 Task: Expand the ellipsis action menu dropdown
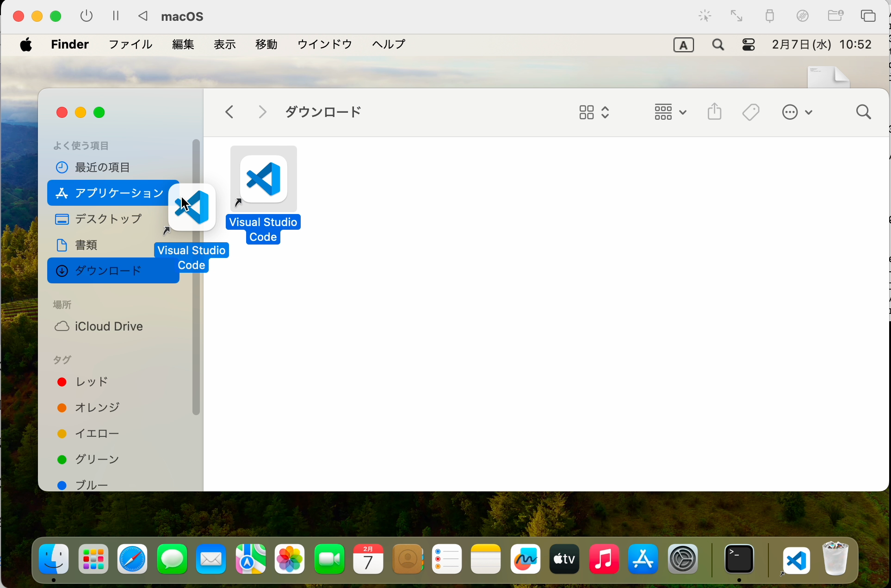tap(797, 112)
